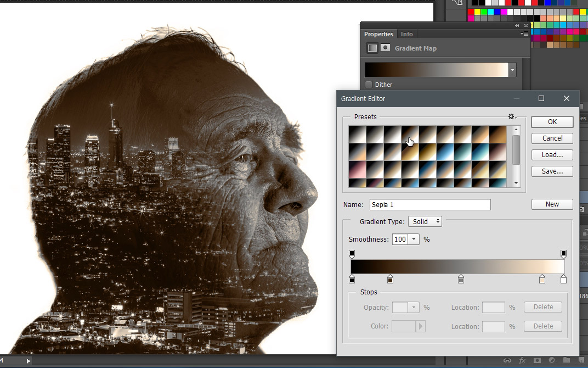Select the preset under the hand cursor

pos(410,134)
